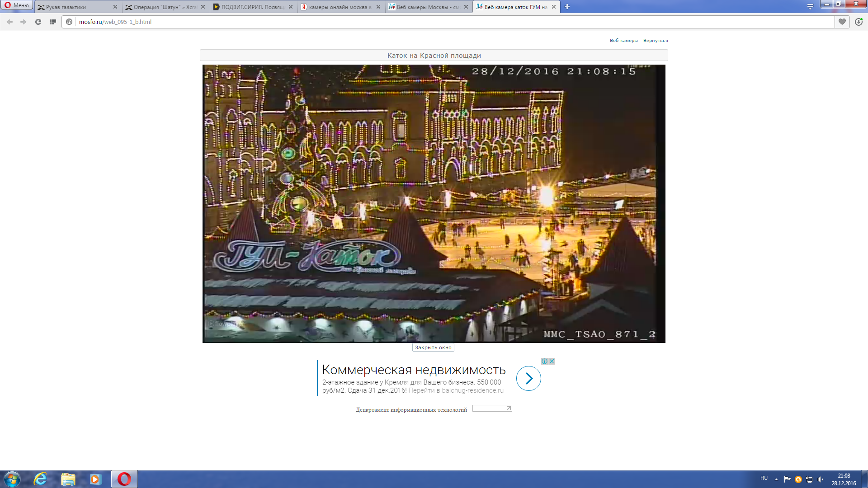Viewport: 868px width, 488px height.
Task: Switch to the Веб камеры Москвы tab
Action: pos(428,7)
